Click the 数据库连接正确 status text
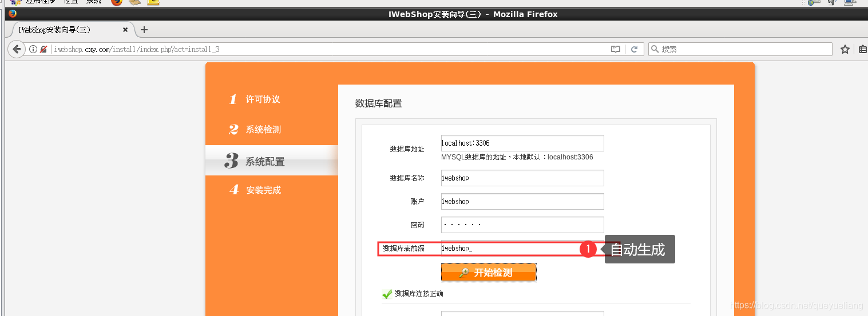The height and width of the screenshot is (316, 868). pos(419,294)
